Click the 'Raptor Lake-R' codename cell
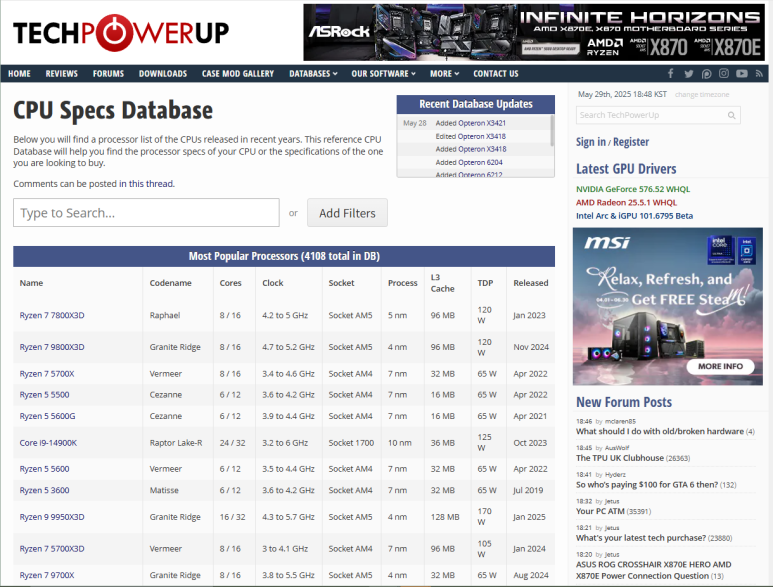The height and width of the screenshot is (587, 773). pyautogui.click(x=176, y=443)
